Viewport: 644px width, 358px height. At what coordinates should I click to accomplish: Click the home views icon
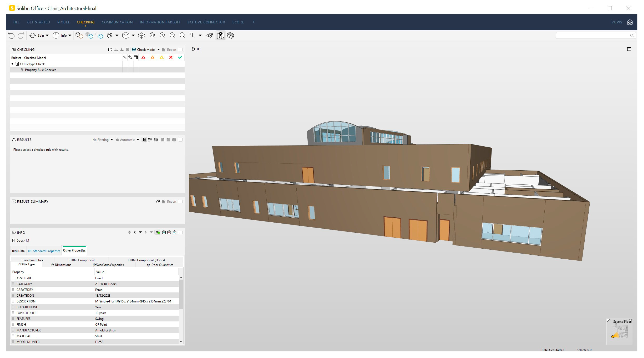pyautogui.click(x=630, y=22)
